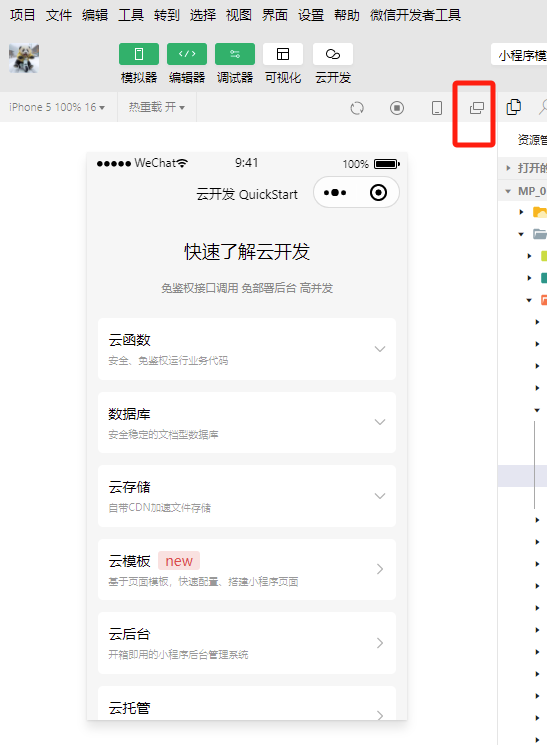Click the yellow folder icon in tree
Image resolution: width=547 pixels, height=745 pixels.
540,212
